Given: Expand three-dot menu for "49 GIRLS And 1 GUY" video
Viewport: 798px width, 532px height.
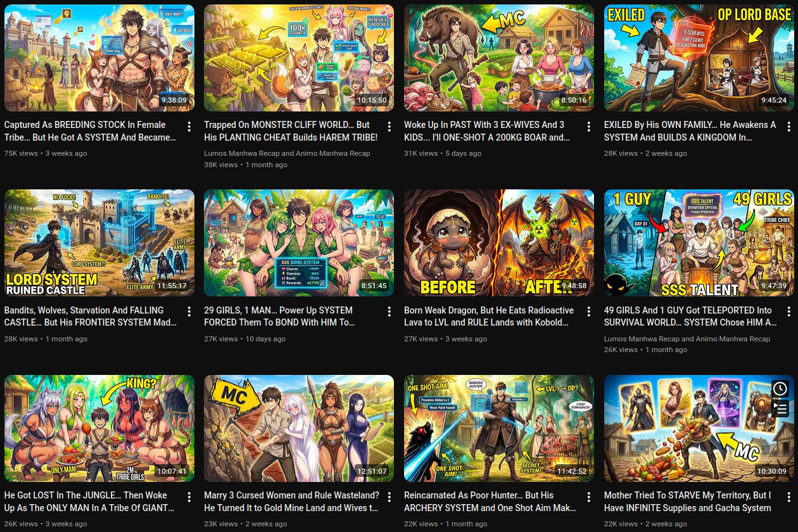Looking at the screenshot, I should (x=788, y=312).
